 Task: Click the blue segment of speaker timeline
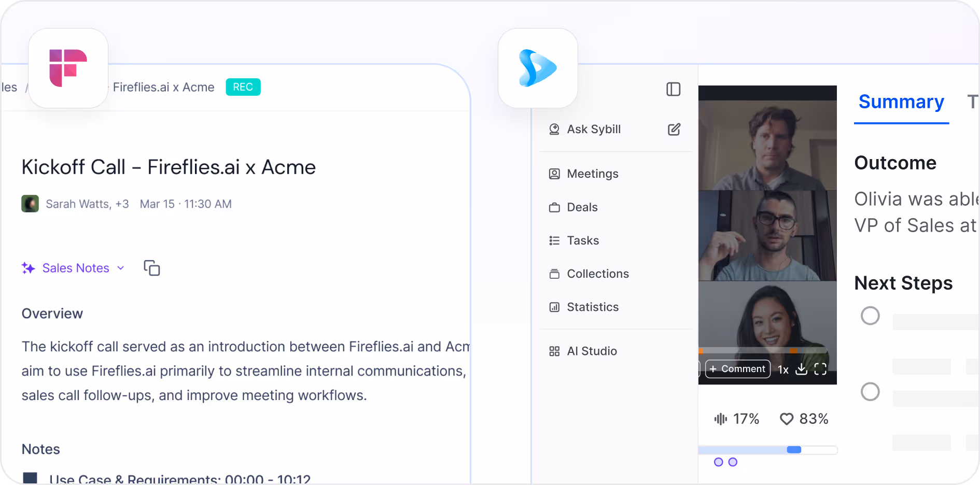[x=794, y=450]
